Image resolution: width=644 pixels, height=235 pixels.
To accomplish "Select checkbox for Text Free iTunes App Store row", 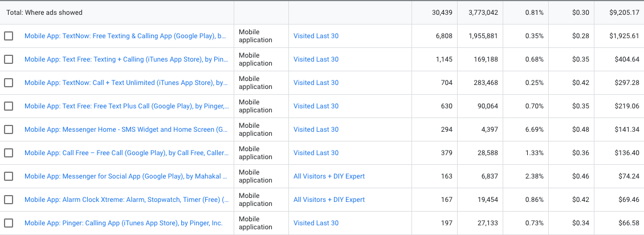I will (9, 59).
